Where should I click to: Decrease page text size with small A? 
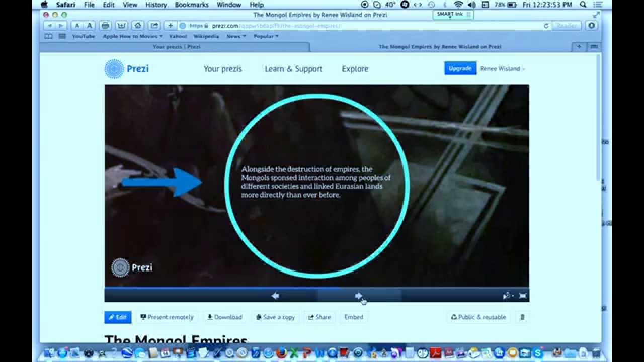(x=77, y=26)
